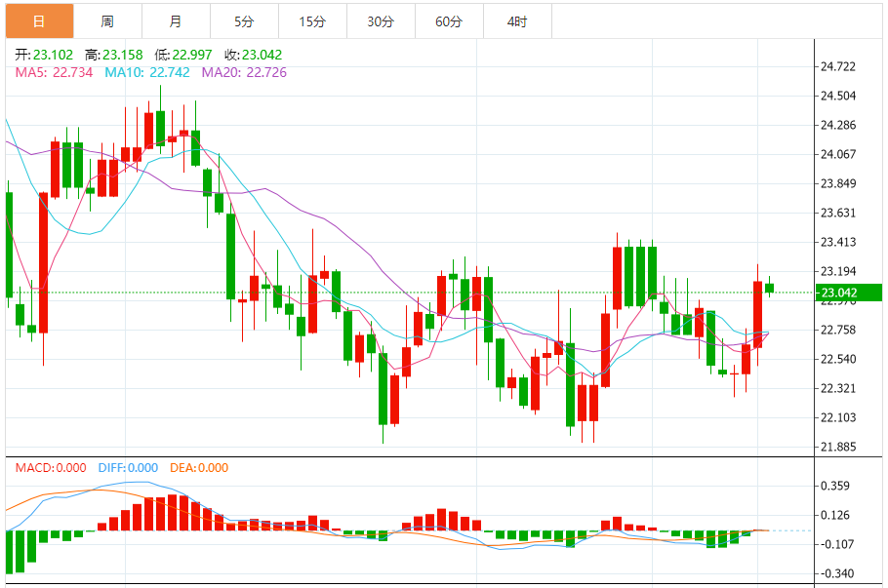Click the 22.758 price axis label
Screen dimensions: 888x588
(838, 330)
